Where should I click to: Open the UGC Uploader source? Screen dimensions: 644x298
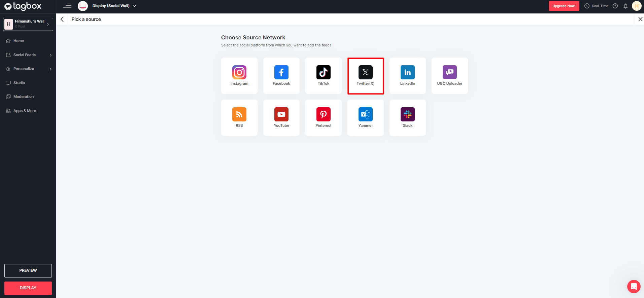449,75
